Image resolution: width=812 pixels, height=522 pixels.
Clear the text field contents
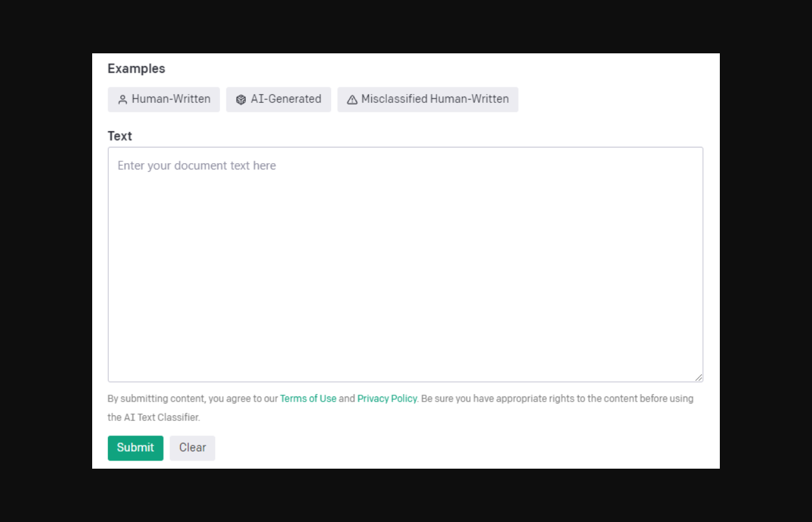pyautogui.click(x=192, y=448)
